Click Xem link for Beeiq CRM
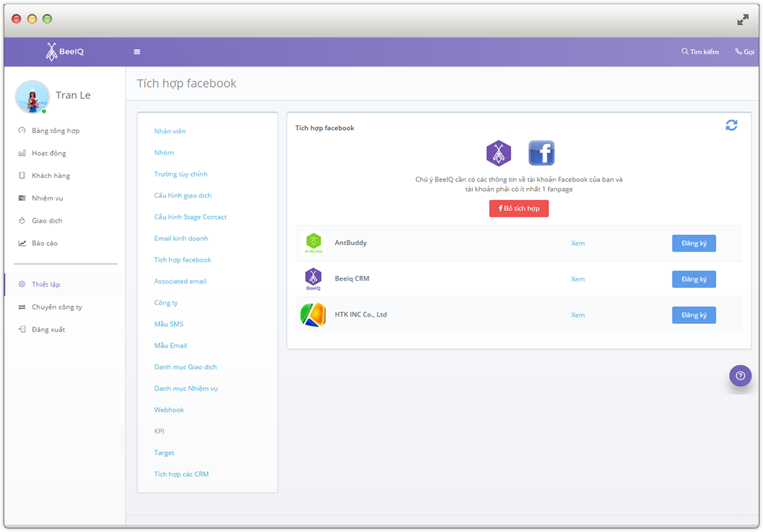Screen dimensions: 763x532 point(578,279)
